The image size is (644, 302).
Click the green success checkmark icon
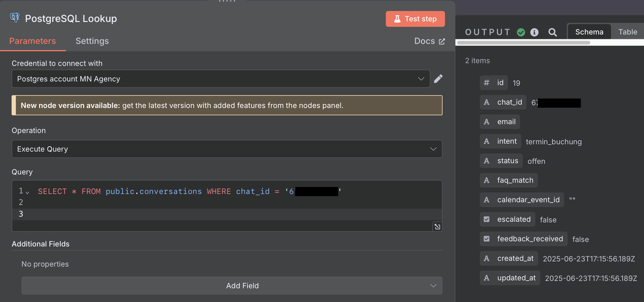521,32
